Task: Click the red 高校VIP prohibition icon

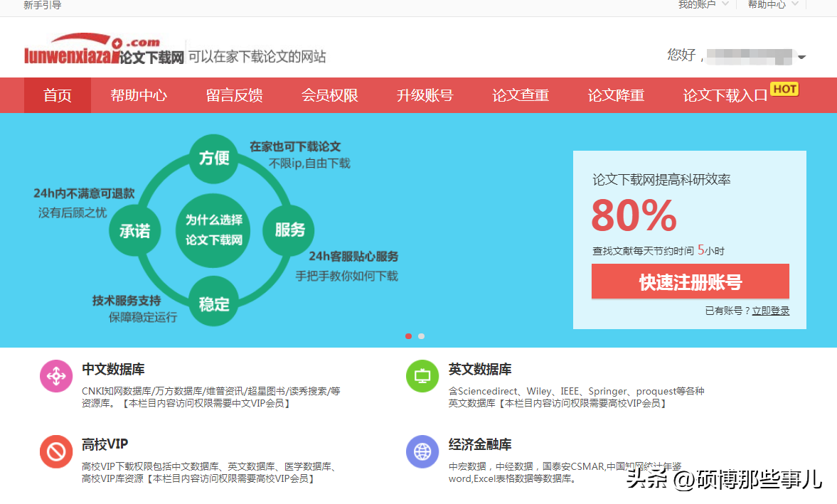Action: 57,451
